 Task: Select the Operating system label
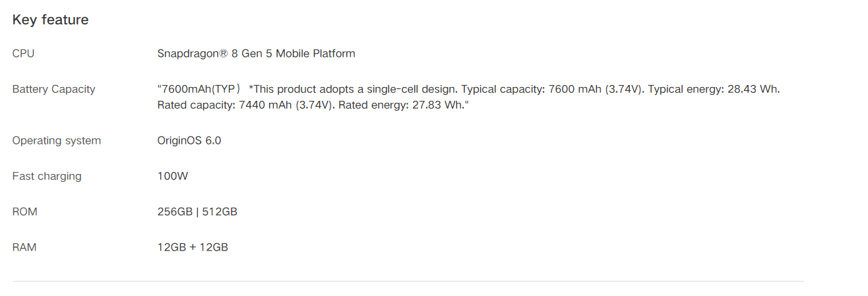coord(56,140)
